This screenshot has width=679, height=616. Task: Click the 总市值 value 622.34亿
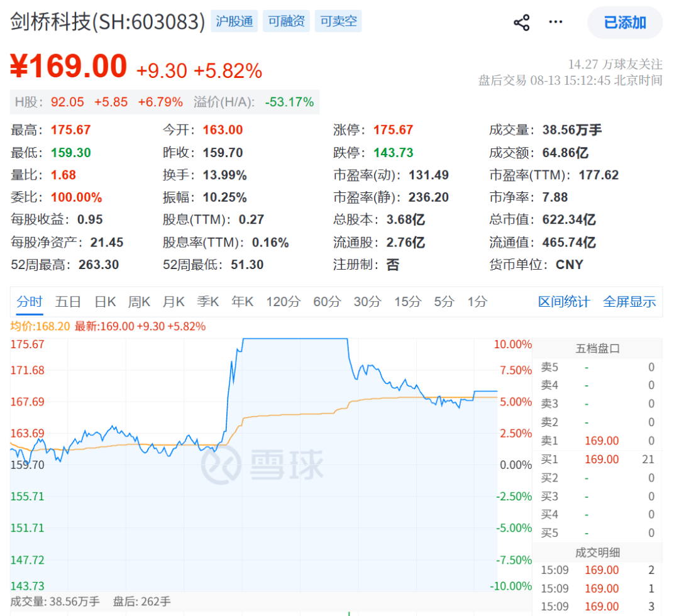pos(569,219)
